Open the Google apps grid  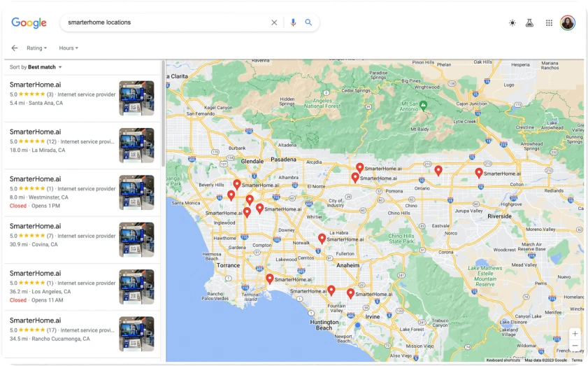549,23
